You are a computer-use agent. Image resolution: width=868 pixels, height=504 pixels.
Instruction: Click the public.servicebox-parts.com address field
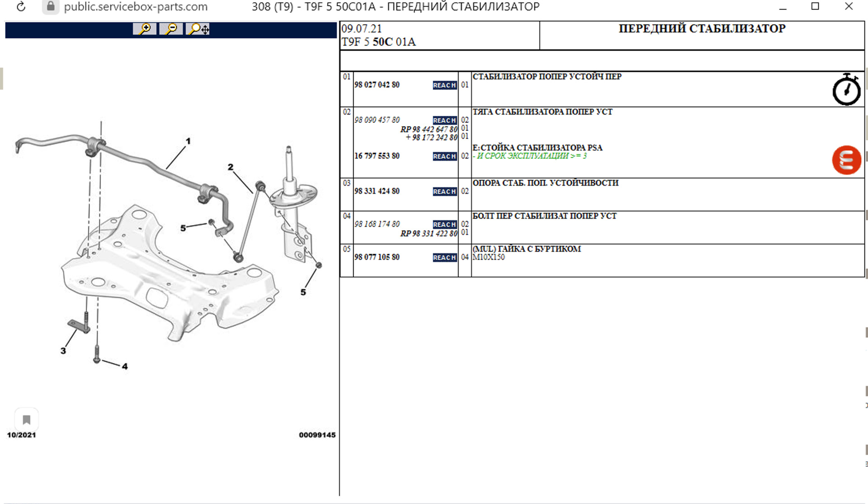136,7
